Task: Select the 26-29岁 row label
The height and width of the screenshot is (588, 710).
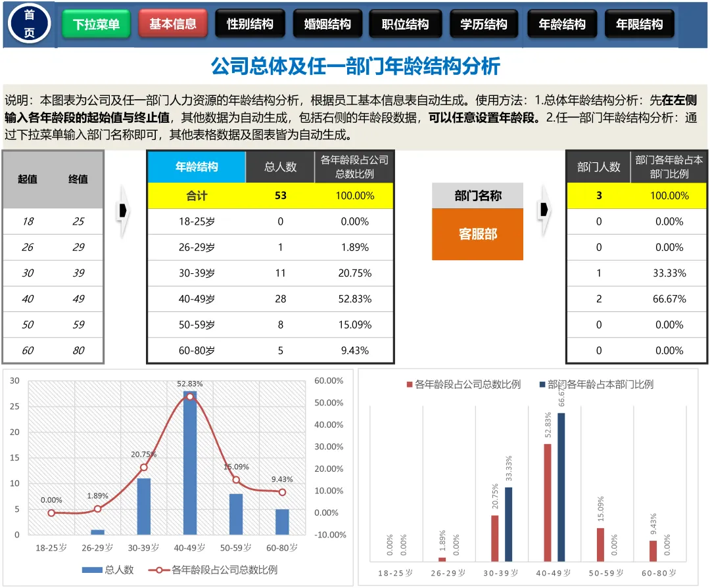Action: click(197, 247)
